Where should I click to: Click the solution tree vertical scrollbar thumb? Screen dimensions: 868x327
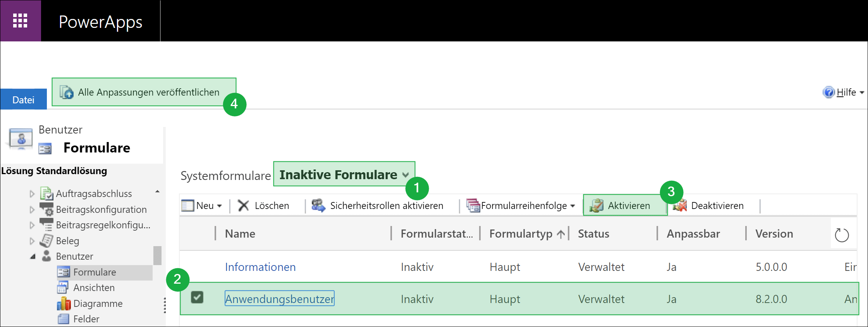click(157, 255)
